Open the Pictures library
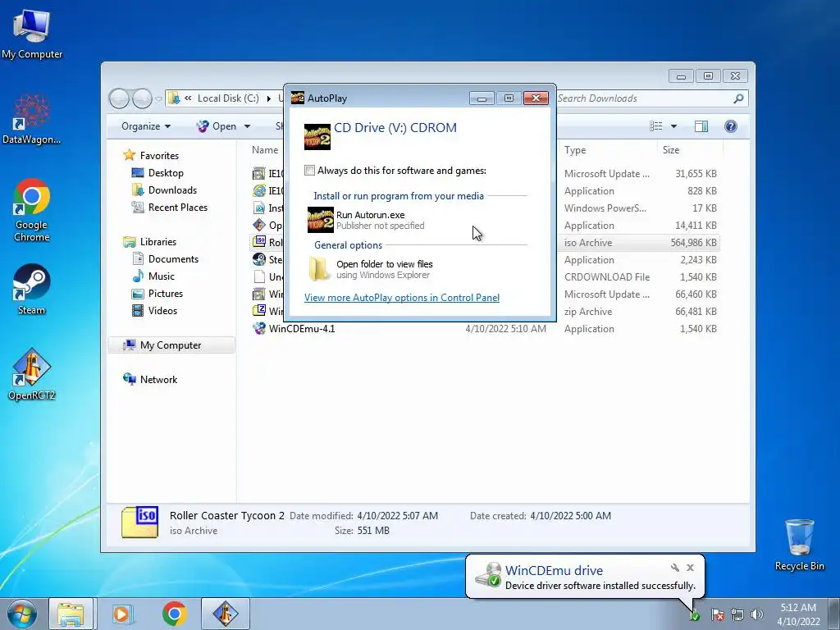The width and height of the screenshot is (840, 630). pos(166,293)
